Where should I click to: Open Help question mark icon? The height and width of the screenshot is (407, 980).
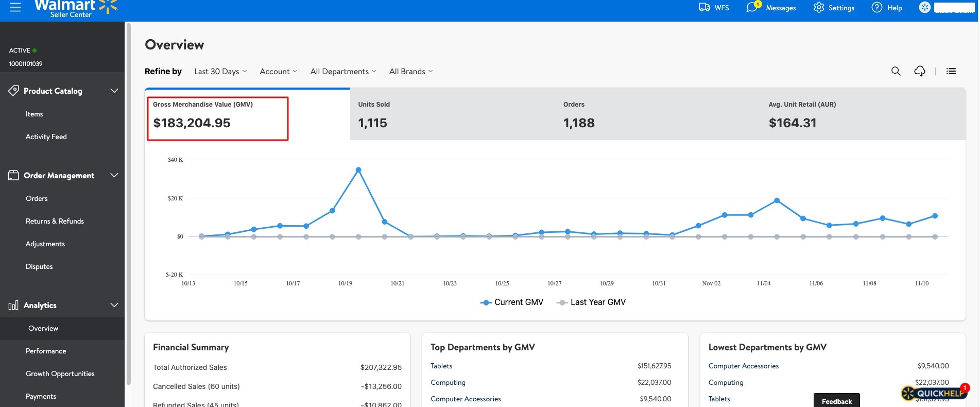[877, 7]
